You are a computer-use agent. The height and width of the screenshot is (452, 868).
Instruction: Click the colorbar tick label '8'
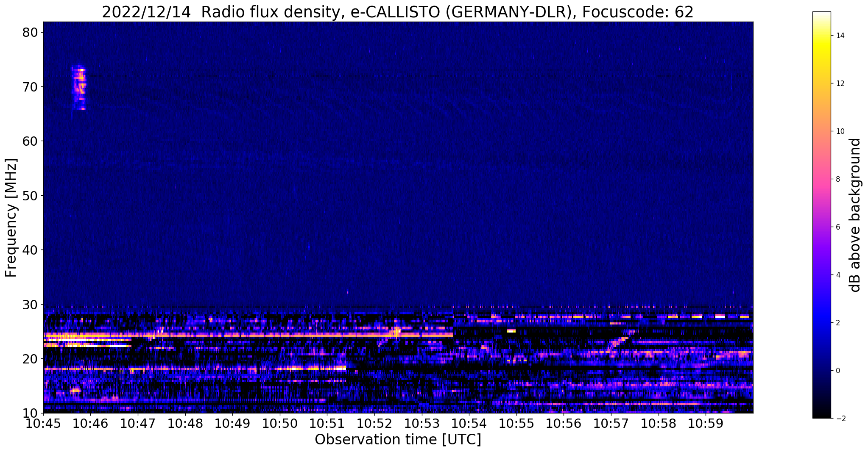(837, 179)
